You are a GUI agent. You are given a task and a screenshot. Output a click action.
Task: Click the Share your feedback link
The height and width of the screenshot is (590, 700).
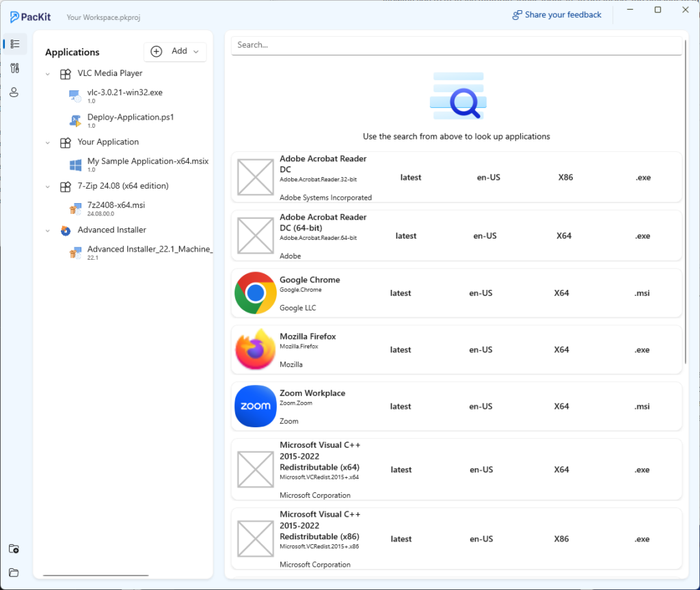556,14
